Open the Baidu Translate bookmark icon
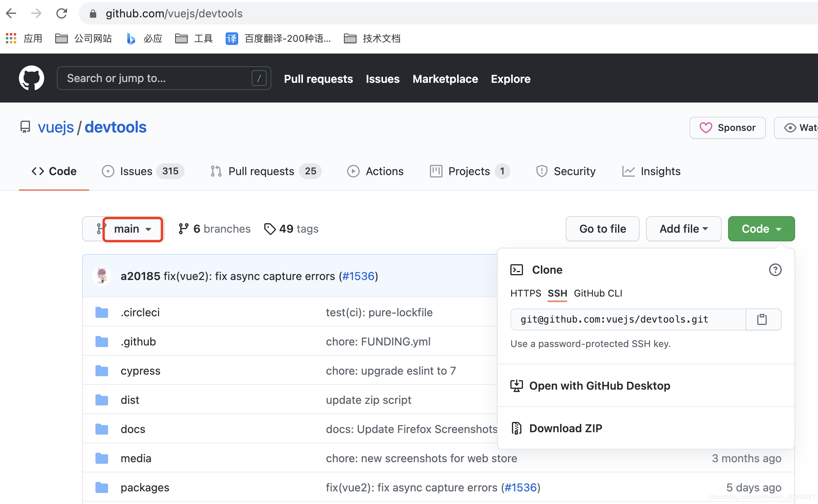This screenshot has height=504, width=818. (x=232, y=38)
